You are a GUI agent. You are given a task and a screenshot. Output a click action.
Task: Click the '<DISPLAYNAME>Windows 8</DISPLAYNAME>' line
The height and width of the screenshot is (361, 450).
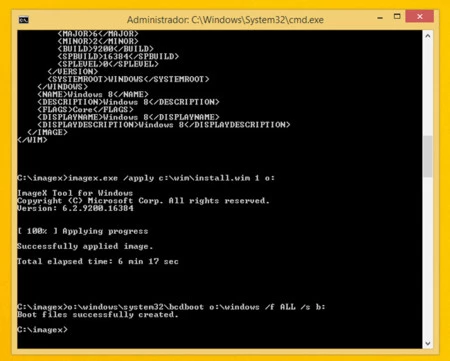(128, 117)
